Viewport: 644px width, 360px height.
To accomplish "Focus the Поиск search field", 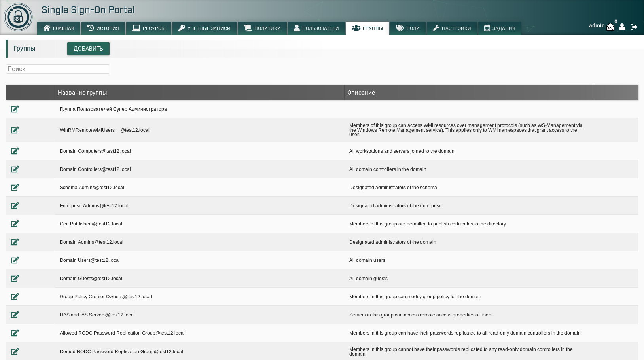I will 58,69.
